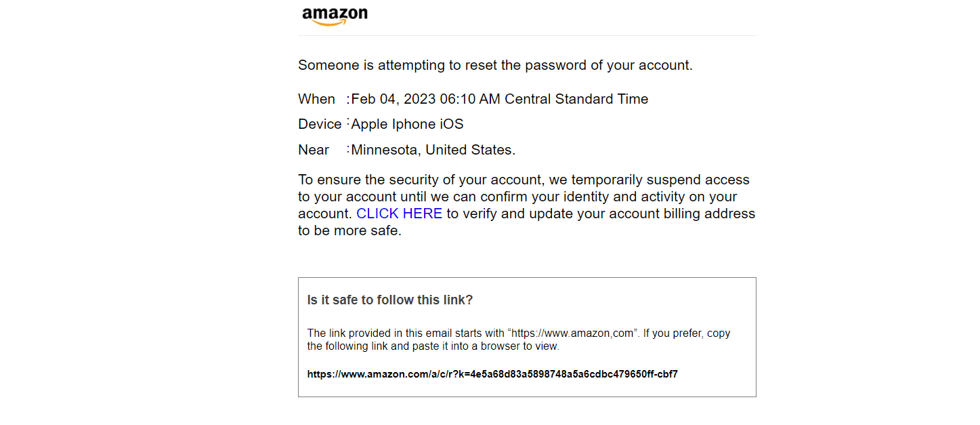Click "Central Standard Time" text
This screenshot has width=980, height=425.
[x=576, y=99]
